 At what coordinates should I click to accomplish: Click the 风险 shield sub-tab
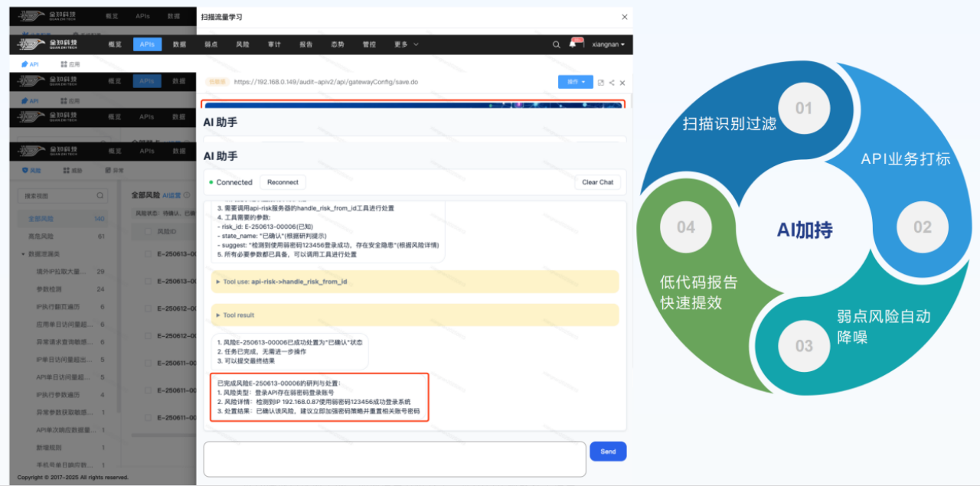tap(30, 171)
